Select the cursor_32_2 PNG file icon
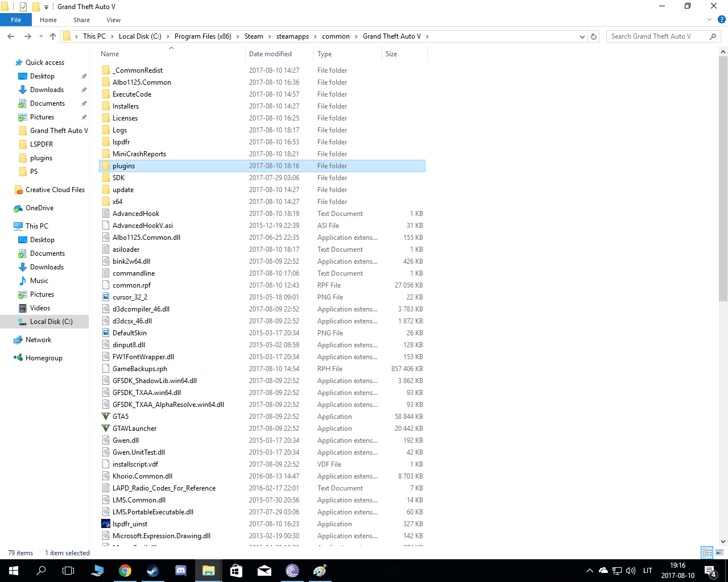This screenshot has width=728, height=582. (106, 297)
